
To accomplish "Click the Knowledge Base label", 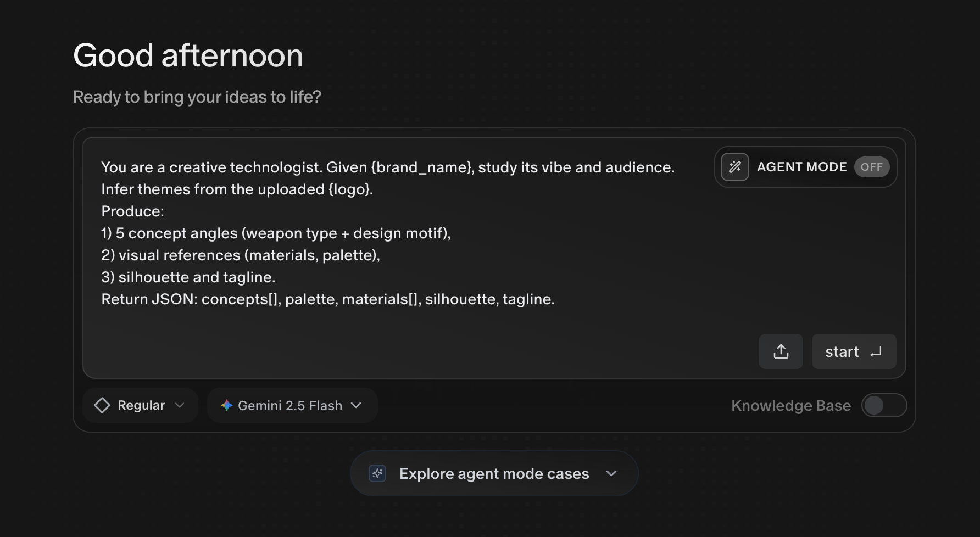I will pos(790,405).
